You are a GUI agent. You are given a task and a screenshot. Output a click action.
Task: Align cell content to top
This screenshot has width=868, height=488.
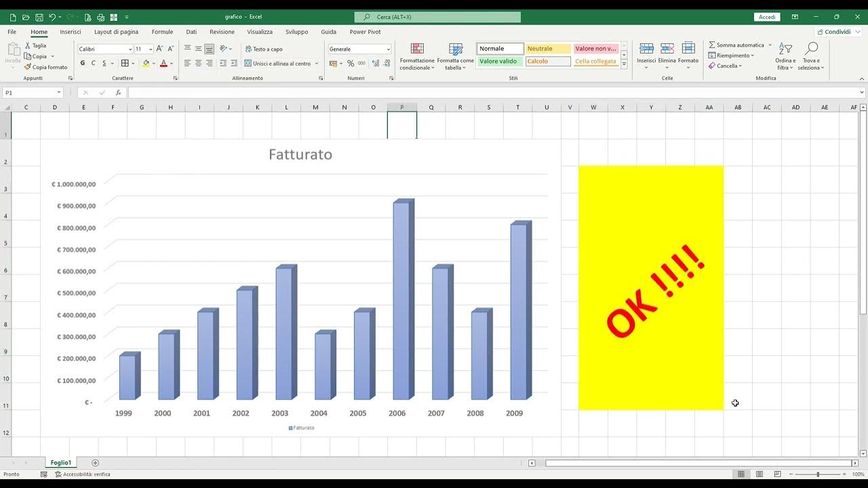188,49
